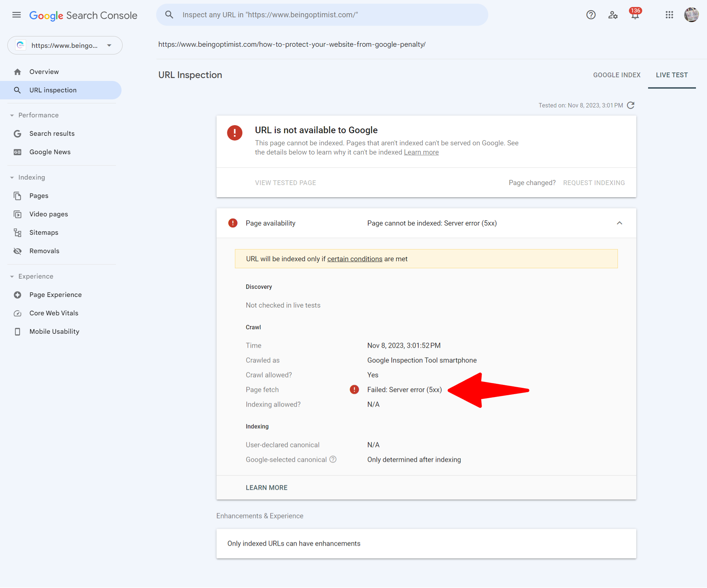Click the search magnifier icon in URL bar
This screenshot has height=588, width=707.
click(x=169, y=15)
